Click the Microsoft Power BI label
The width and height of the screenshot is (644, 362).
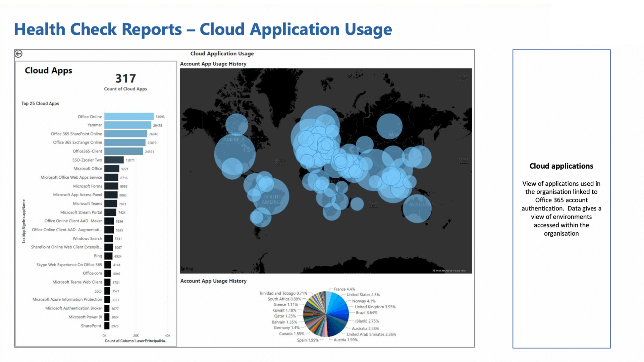[85, 317]
